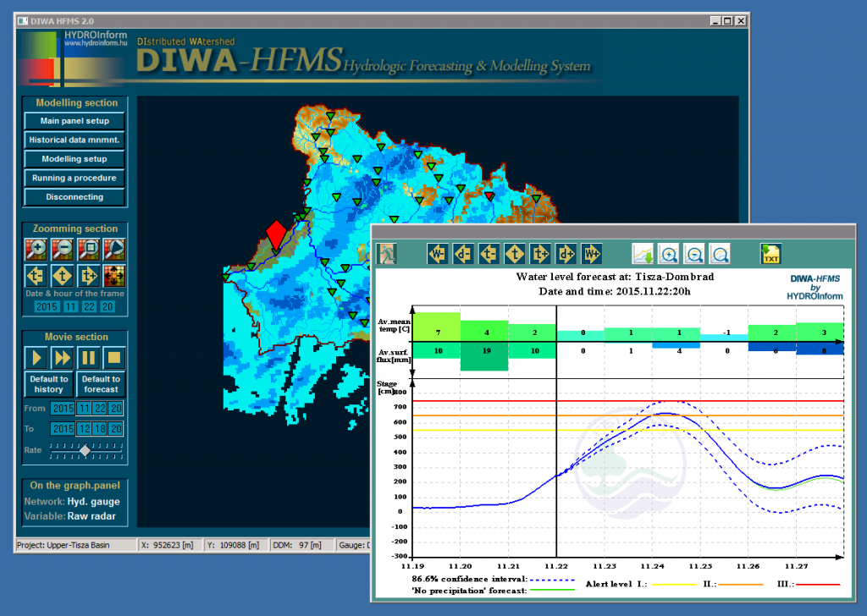Click the movie Rate slider handle
Viewport: 867px width, 616px height.
point(84,451)
